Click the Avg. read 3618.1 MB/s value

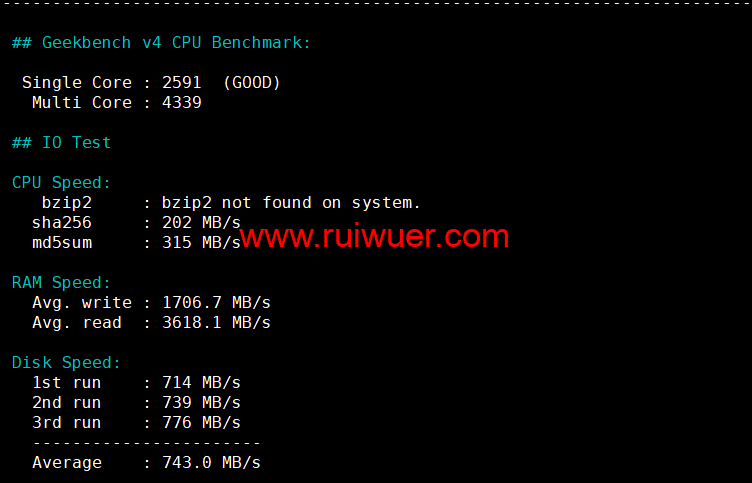coord(216,323)
